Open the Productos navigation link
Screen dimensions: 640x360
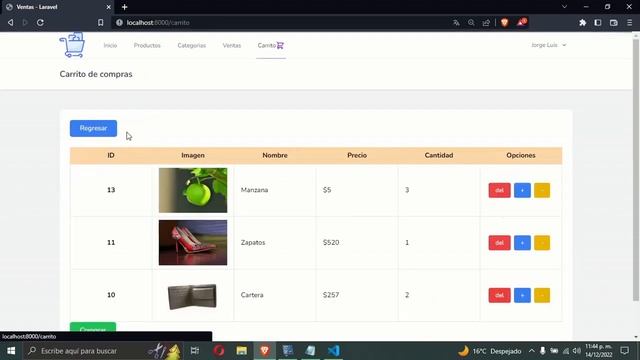[x=147, y=45]
